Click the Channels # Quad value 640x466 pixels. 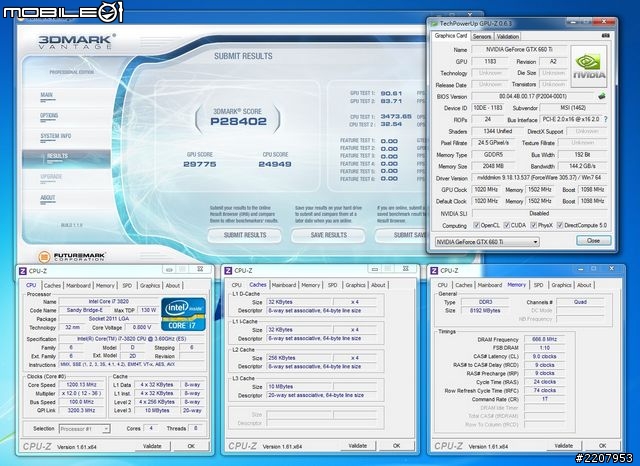(580, 302)
